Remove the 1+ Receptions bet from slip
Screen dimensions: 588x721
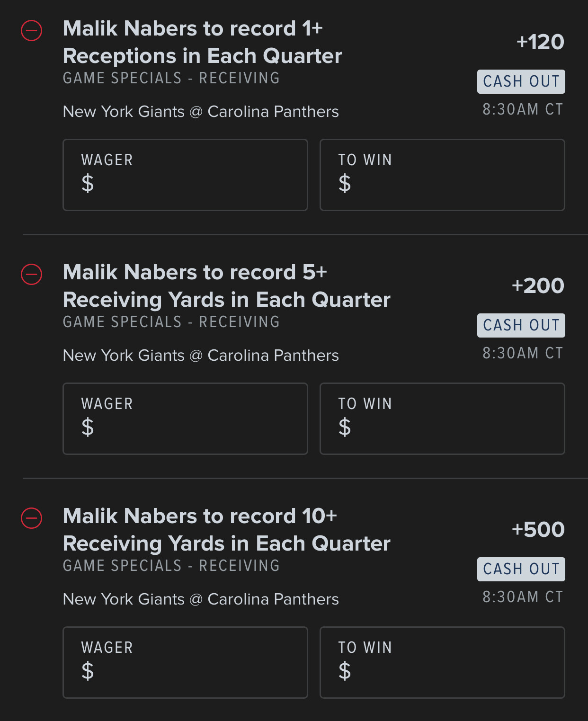tap(32, 31)
